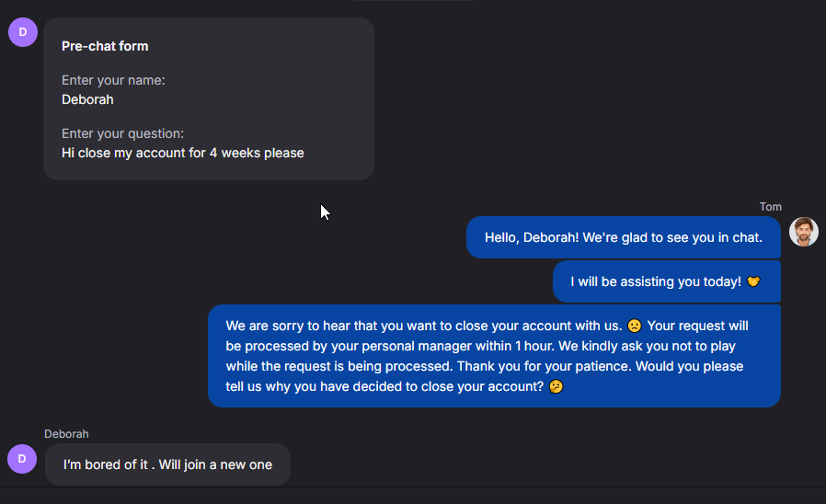Click the agent name label Tom
The height and width of the screenshot is (504, 826).
(x=770, y=207)
